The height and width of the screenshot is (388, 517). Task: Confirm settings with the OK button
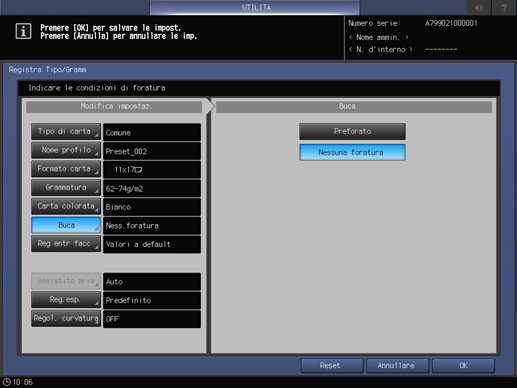tap(463, 366)
